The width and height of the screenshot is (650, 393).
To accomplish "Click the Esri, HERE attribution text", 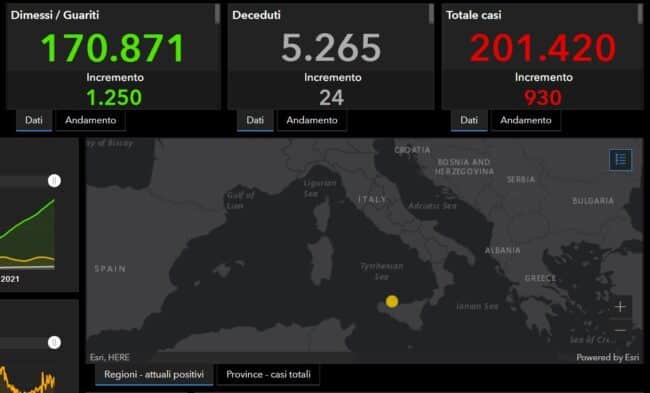I will click(x=110, y=357).
